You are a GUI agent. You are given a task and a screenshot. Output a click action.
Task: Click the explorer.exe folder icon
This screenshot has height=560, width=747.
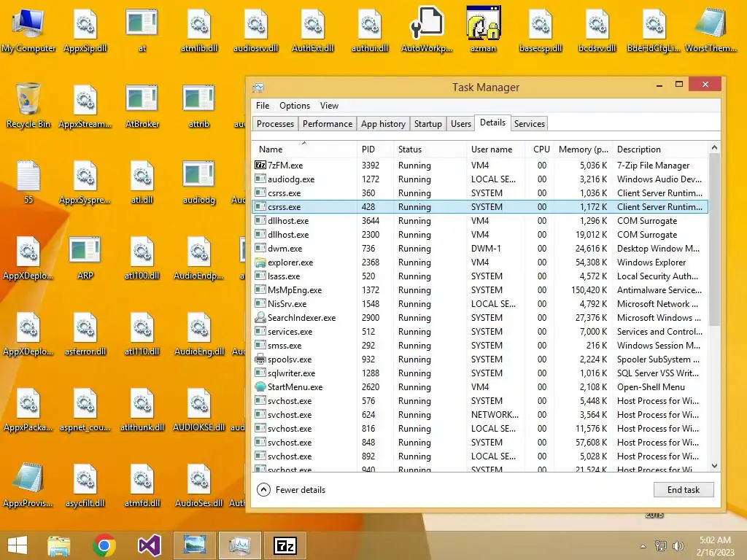260,262
